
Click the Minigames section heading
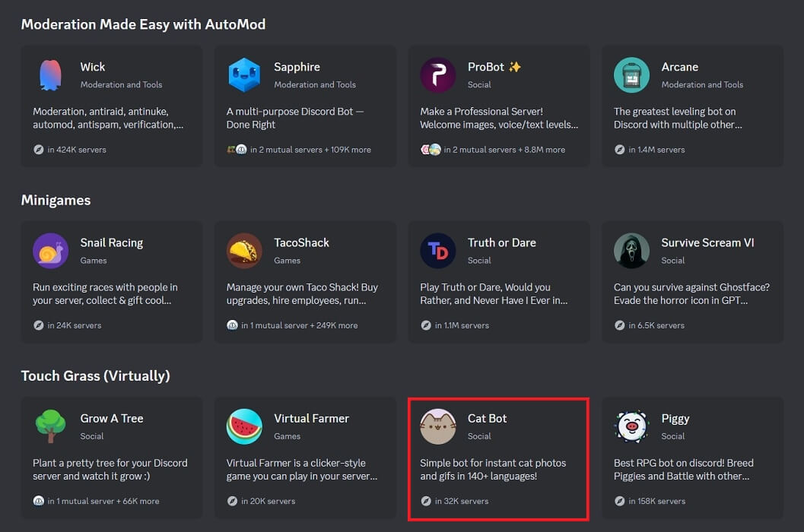(x=56, y=200)
